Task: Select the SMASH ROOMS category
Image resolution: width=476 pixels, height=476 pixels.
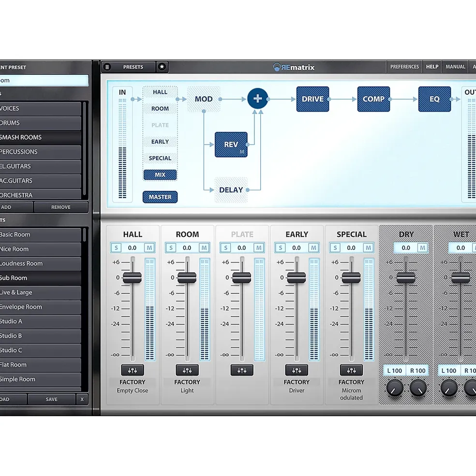Action: pos(40,137)
